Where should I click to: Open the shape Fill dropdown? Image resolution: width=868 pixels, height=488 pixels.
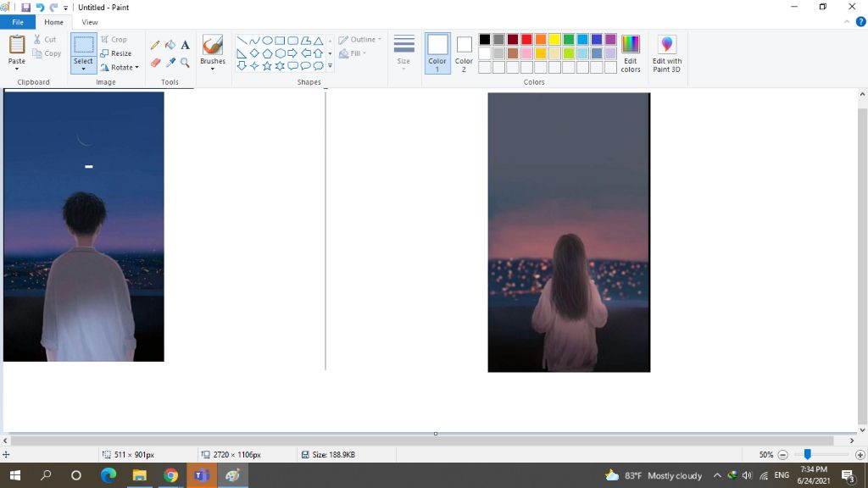coord(352,53)
